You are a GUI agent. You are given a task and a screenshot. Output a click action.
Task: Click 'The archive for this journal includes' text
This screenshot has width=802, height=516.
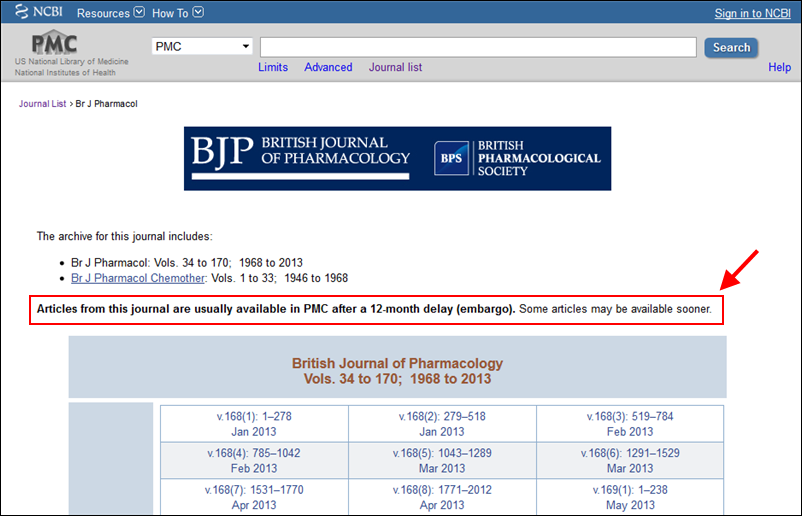pyautogui.click(x=124, y=236)
